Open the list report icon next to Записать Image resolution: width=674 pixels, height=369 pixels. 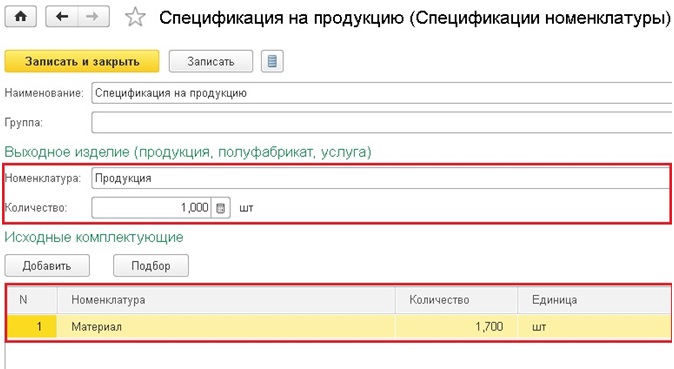[x=272, y=62]
